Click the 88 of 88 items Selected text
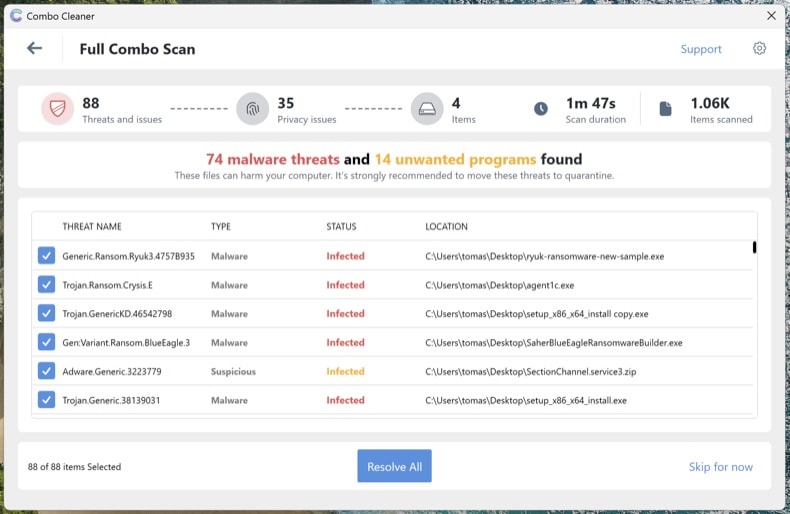790x514 pixels. 75,467
